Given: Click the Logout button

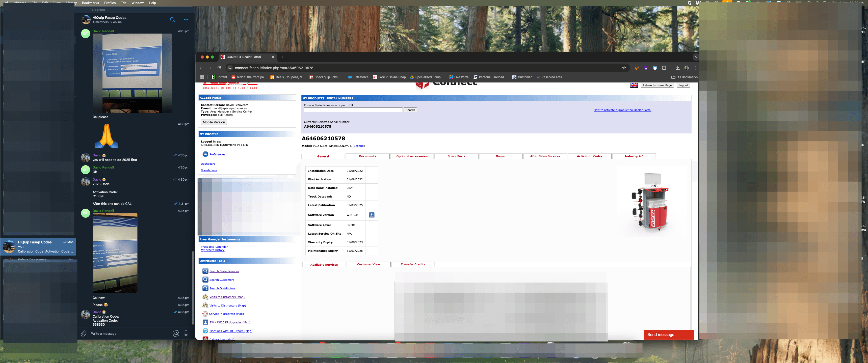Looking at the screenshot, I should click(683, 85).
